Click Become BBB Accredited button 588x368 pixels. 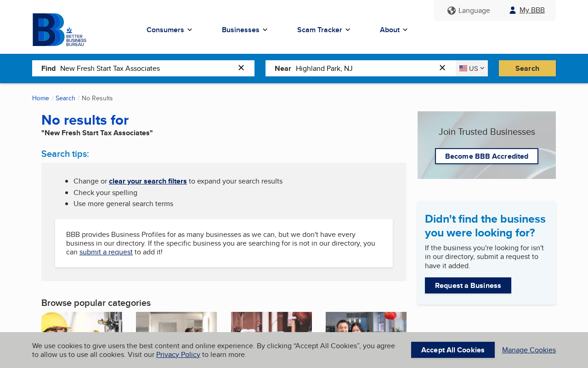click(486, 156)
